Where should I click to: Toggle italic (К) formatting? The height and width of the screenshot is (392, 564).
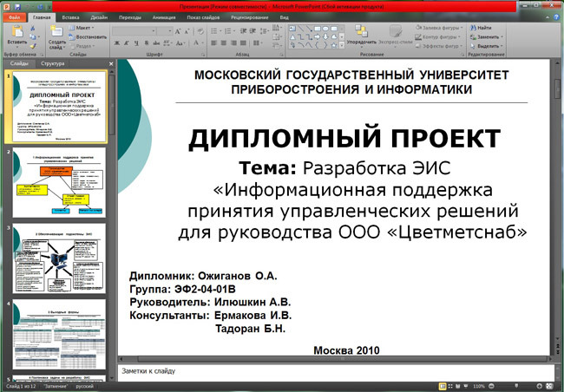[x=127, y=43]
